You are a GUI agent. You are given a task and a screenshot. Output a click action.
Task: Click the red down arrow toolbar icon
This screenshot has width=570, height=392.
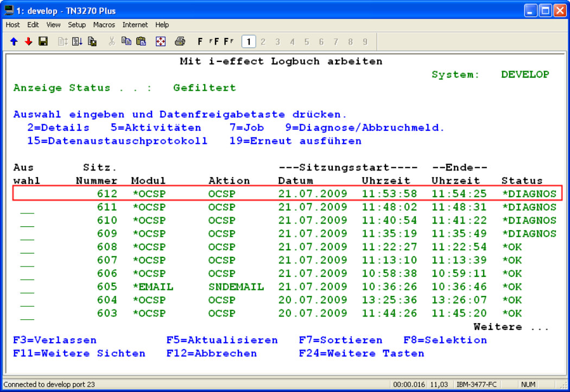click(28, 41)
